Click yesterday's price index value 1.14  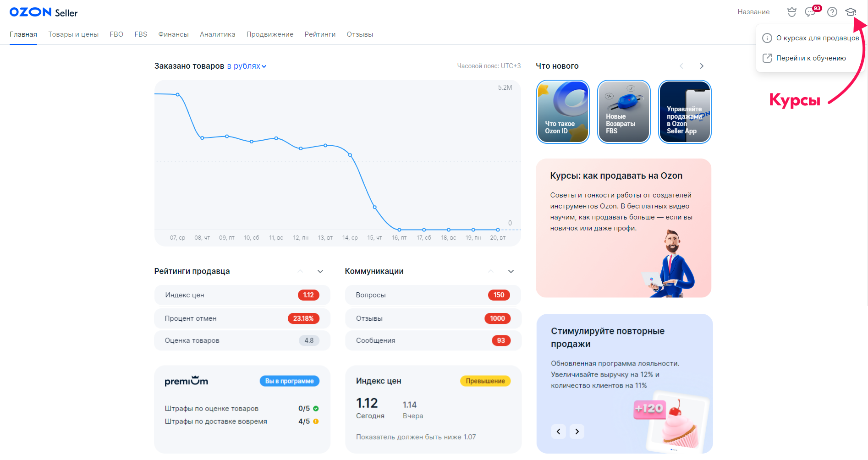pyautogui.click(x=410, y=405)
